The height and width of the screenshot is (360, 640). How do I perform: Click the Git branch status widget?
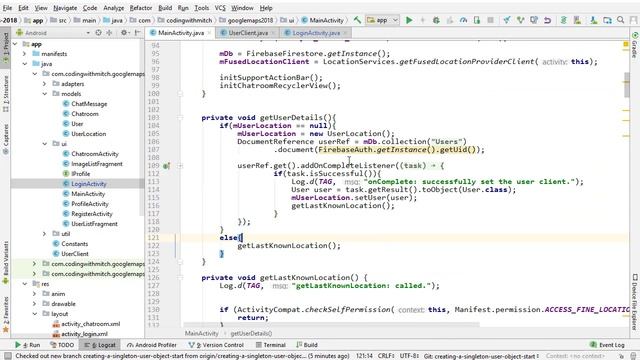point(482,356)
